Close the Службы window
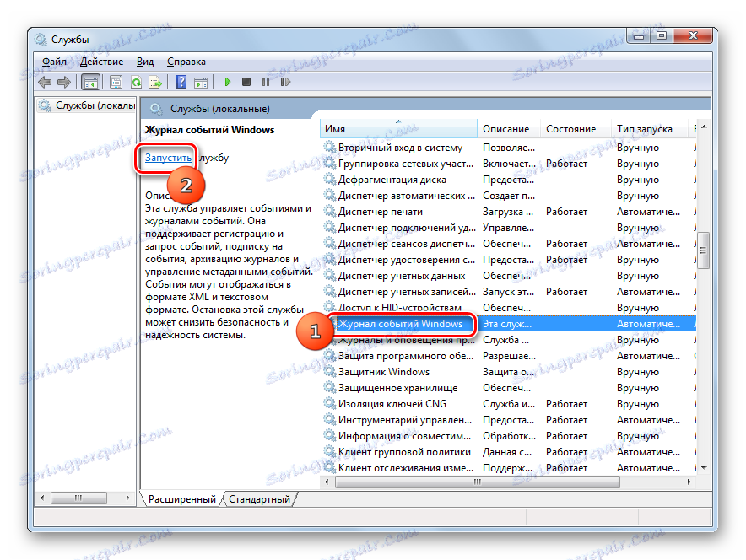 tap(693, 35)
